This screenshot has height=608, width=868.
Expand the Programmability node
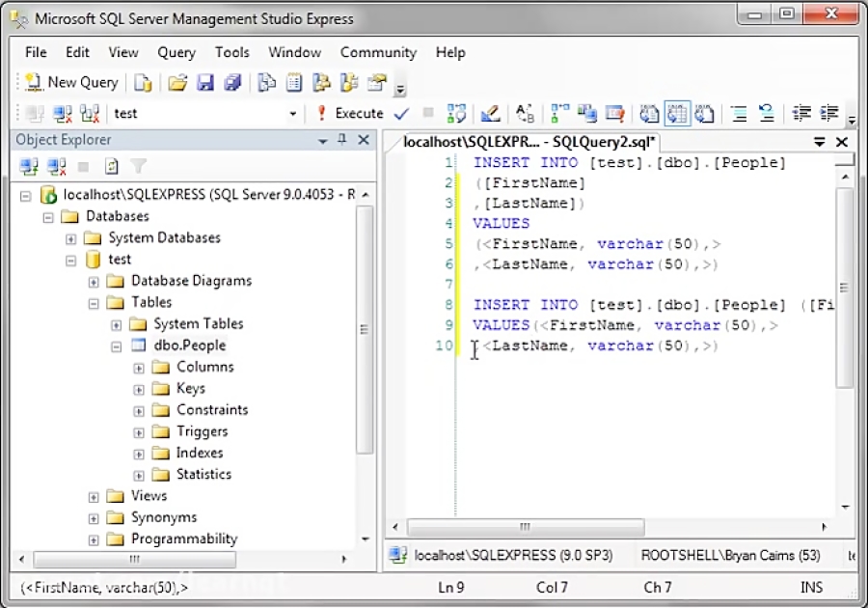click(x=93, y=539)
